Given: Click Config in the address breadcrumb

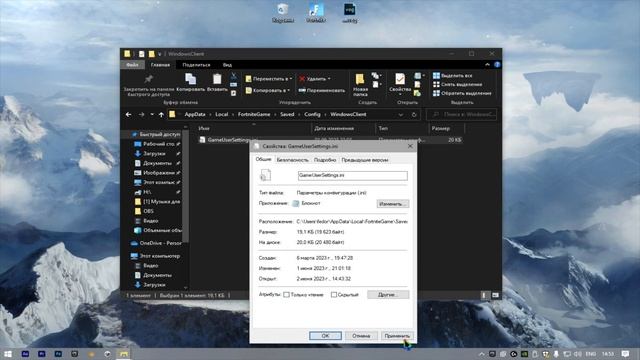Looking at the screenshot, I should [x=312, y=115].
